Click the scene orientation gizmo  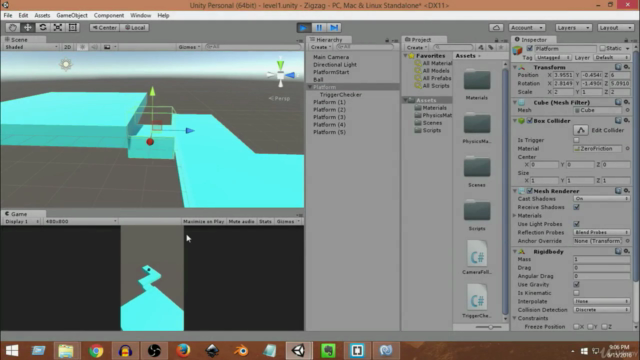(280, 75)
